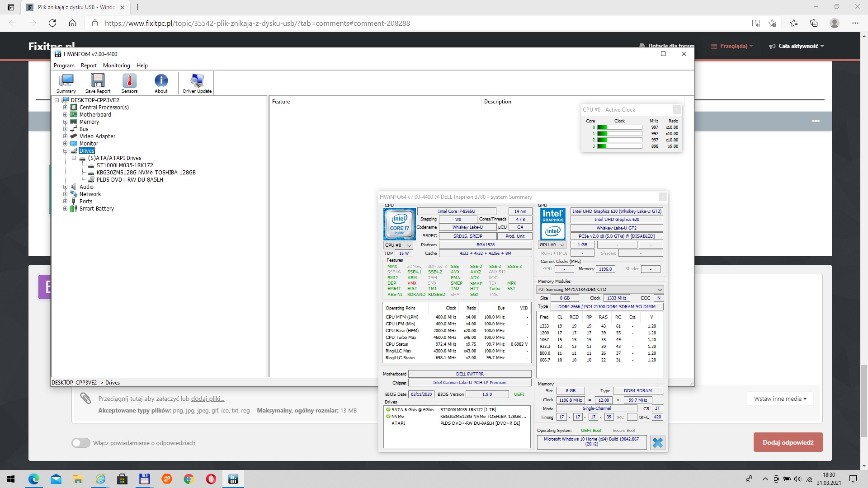
Task: Open the HWiNFO Summary toolbar icon
Action: pyautogui.click(x=66, y=83)
